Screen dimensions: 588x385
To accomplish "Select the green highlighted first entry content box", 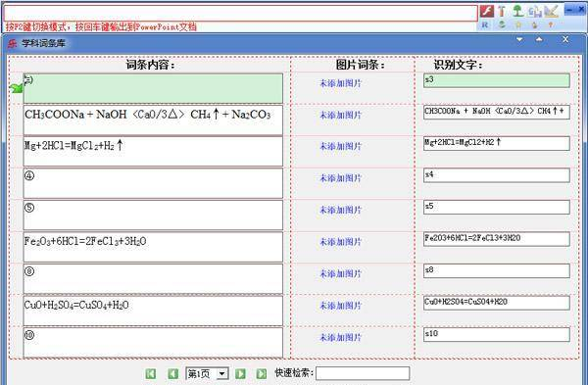I will (x=153, y=88).
